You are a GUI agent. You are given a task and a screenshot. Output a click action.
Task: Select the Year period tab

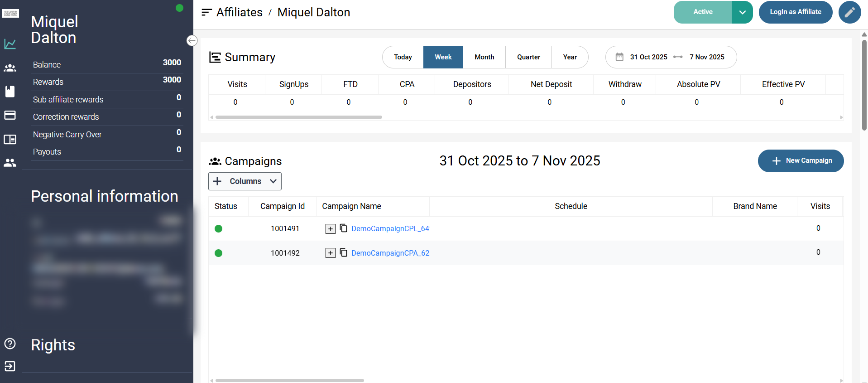pos(570,57)
